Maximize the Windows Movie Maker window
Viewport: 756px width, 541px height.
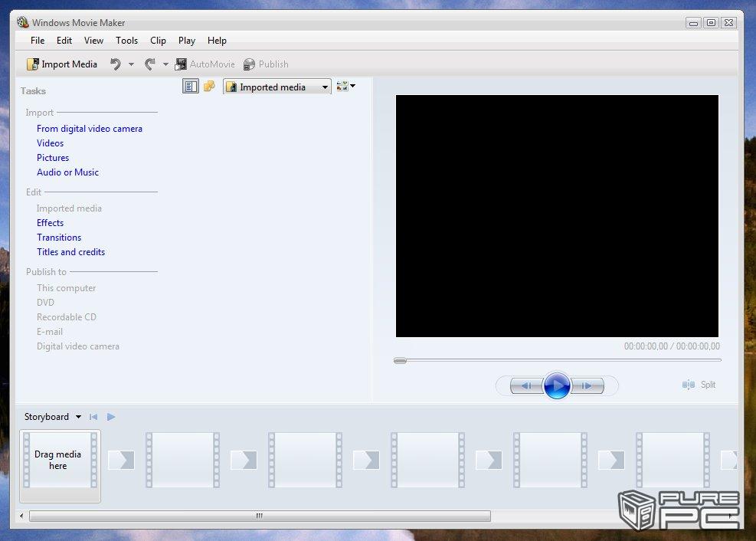(711, 23)
